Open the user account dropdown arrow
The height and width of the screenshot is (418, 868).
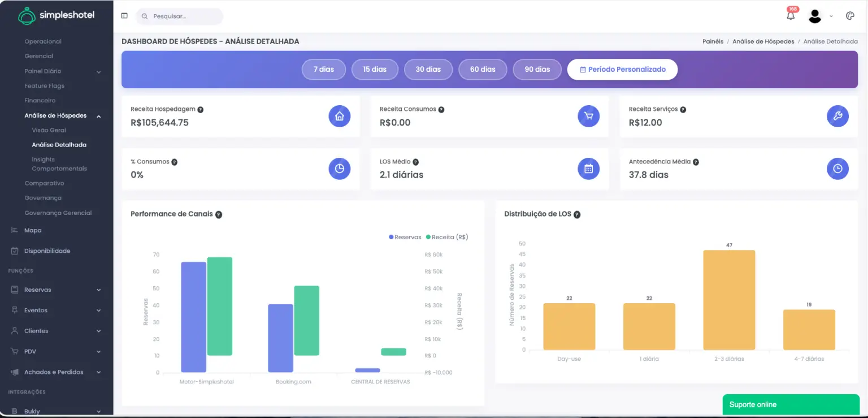[x=831, y=16]
